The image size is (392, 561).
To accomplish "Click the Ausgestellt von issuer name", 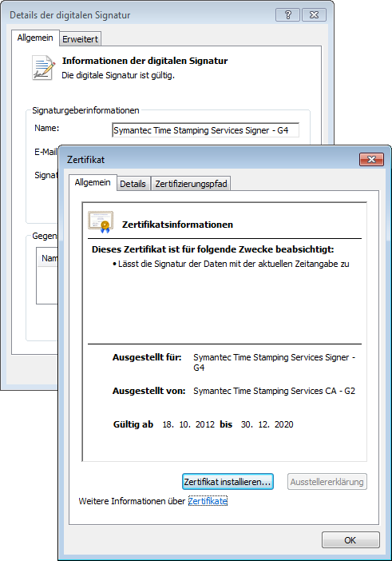I will tap(274, 391).
